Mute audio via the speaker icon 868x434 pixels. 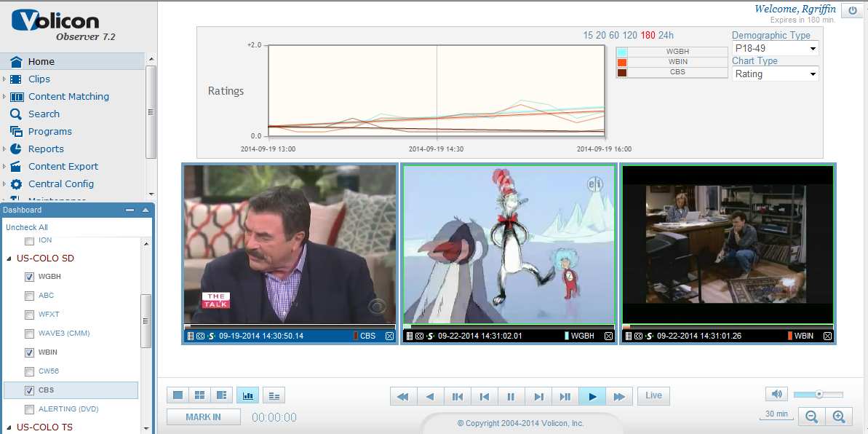coord(776,393)
